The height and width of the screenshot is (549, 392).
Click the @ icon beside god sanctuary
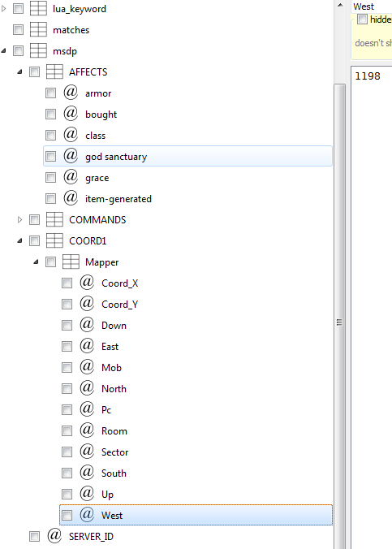[71, 156]
